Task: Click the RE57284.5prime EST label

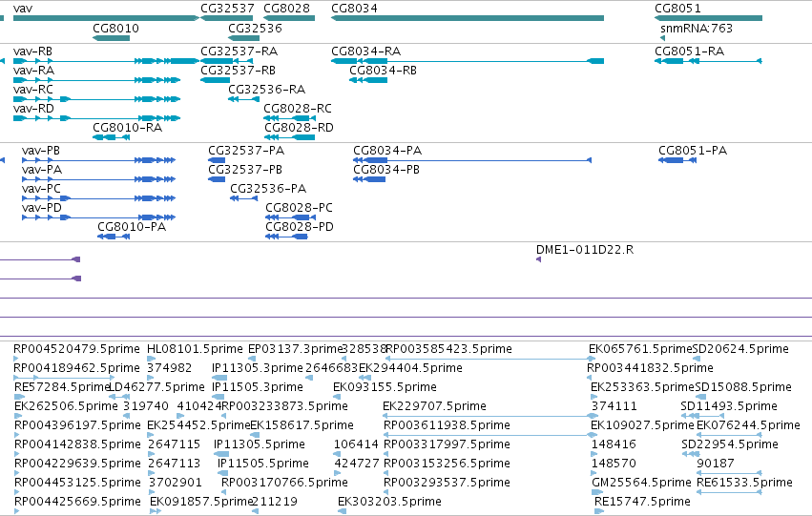Action: [63, 387]
